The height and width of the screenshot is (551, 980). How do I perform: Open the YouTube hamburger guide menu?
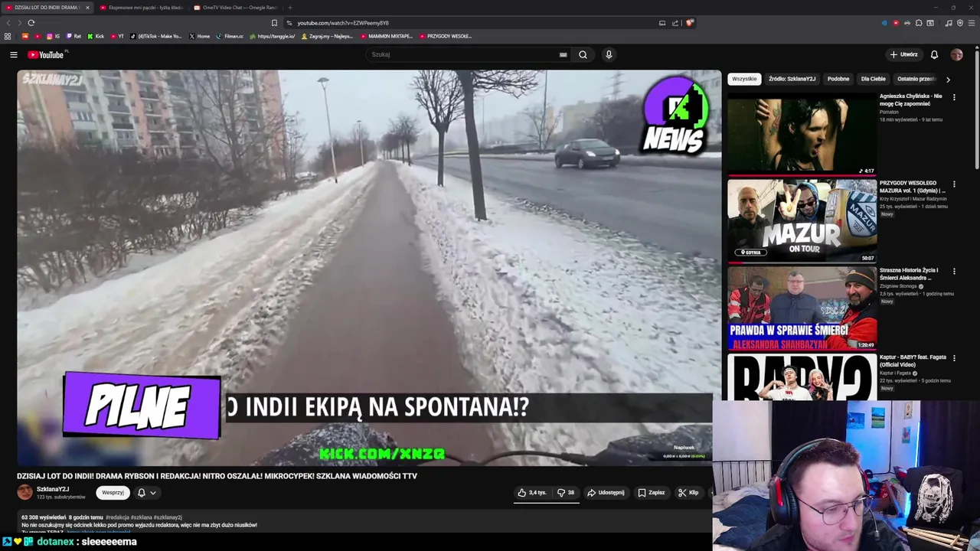click(x=13, y=54)
